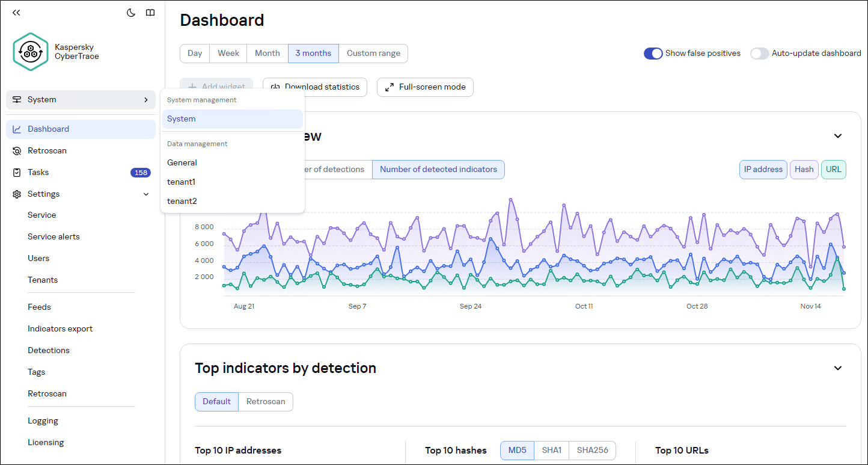
Task: Click the split-view icon next to the moon
Action: tap(150, 12)
